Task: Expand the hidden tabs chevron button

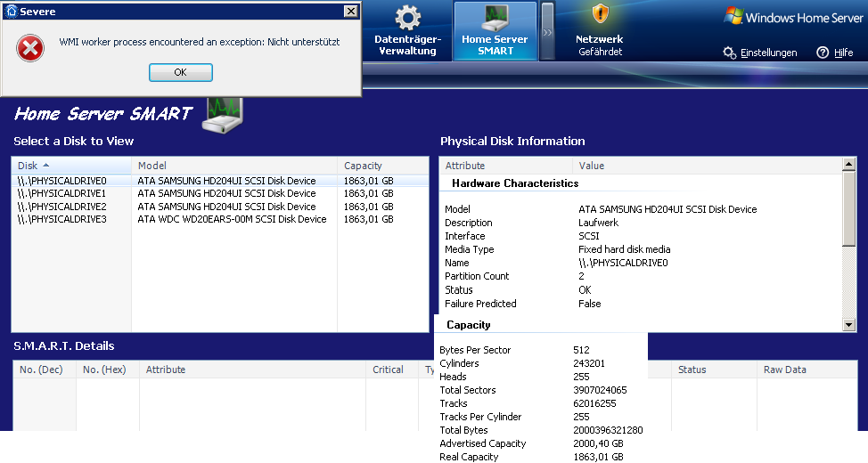Action: 547,31
